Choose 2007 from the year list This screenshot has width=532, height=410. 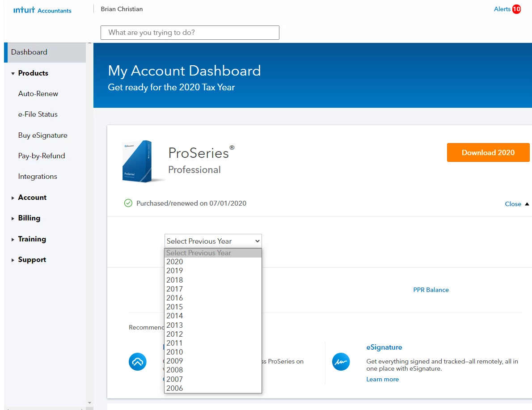pos(213,379)
